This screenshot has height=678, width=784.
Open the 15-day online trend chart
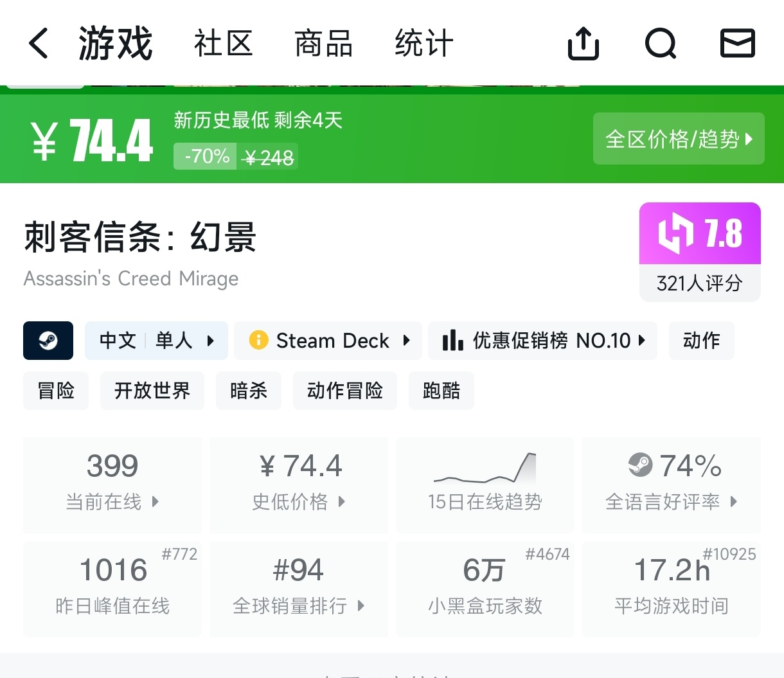(x=485, y=485)
